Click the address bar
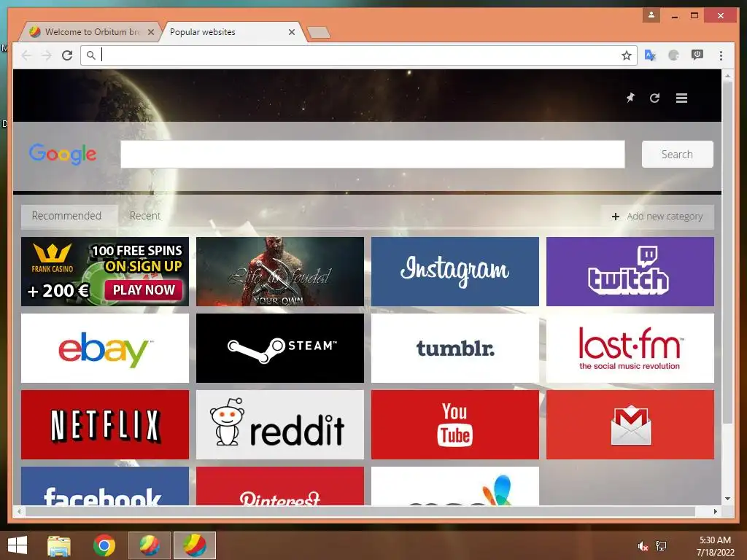The image size is (747, 560). click(358, 55)
